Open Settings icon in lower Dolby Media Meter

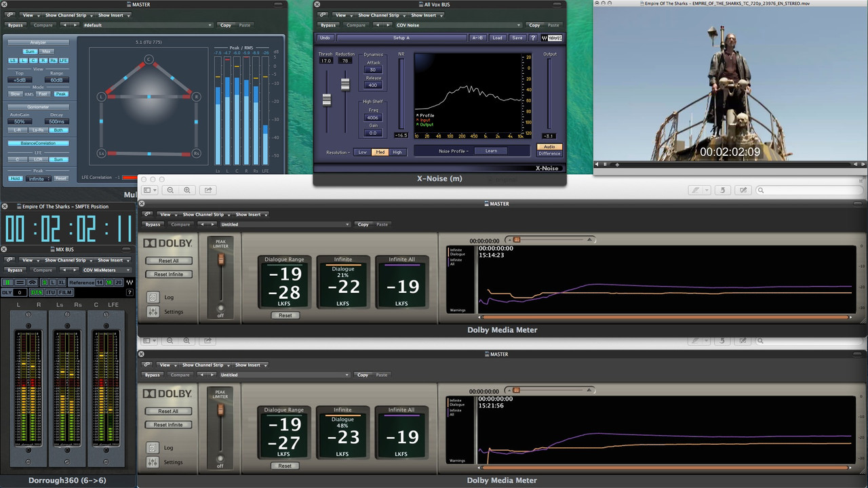click(x=153, y=462)
